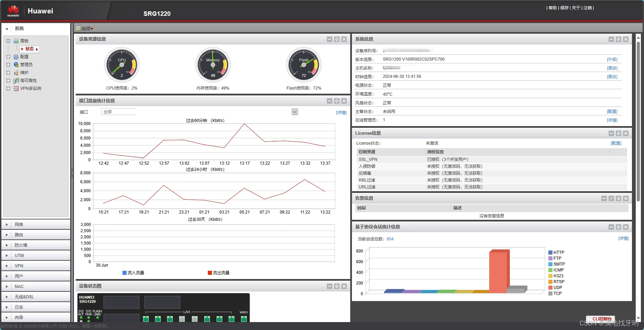Expand the UTM sidebar section
Screen dimensions: 644x330
36,256
